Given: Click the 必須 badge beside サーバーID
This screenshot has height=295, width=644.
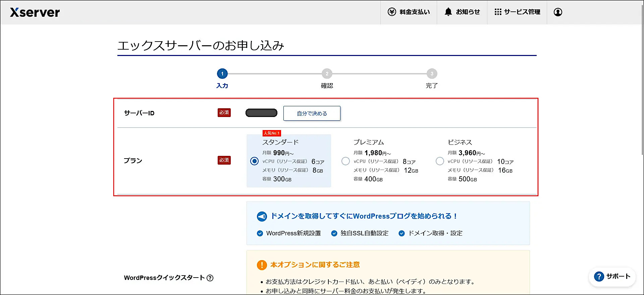Looking at the screenshot, I should click(x=224, y=113).
